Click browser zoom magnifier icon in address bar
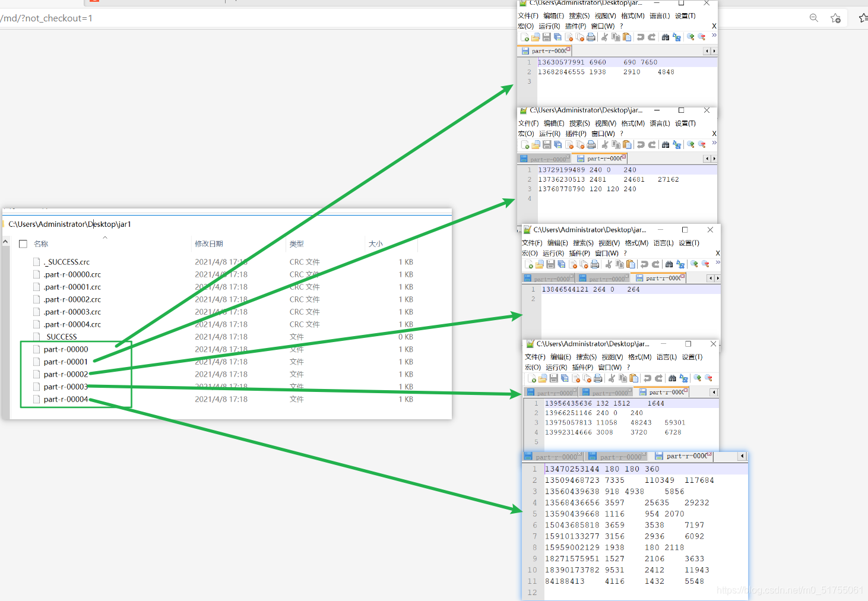868x601 pixels. pos(814,18)
